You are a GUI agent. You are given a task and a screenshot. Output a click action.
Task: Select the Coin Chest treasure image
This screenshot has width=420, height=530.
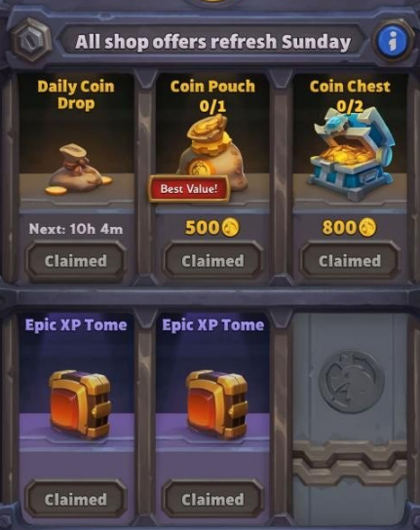(352, 154)
